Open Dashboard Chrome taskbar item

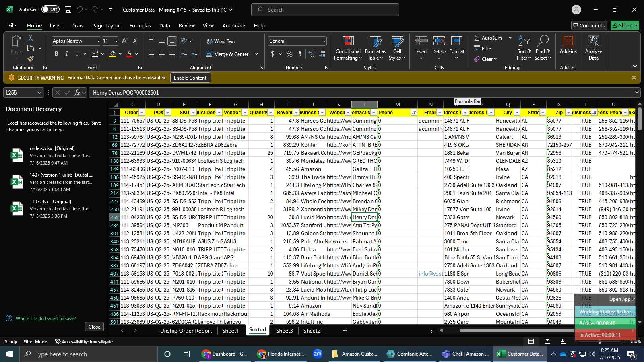pos(225,354)
